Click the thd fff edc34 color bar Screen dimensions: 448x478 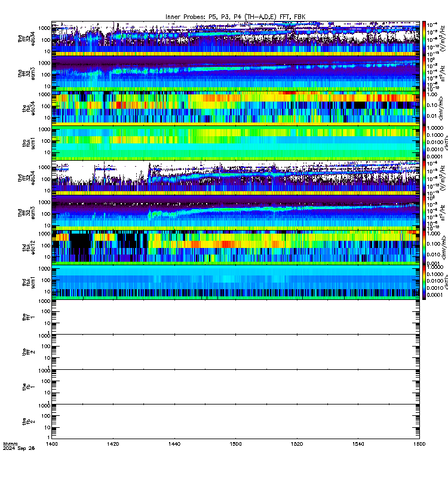coord(424,178)
